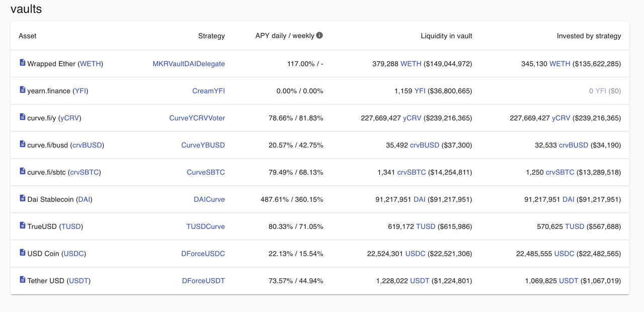Click the document icon beside curve.fi/y
The height and width of the screenshot is (312, 644).
[22, 117]
